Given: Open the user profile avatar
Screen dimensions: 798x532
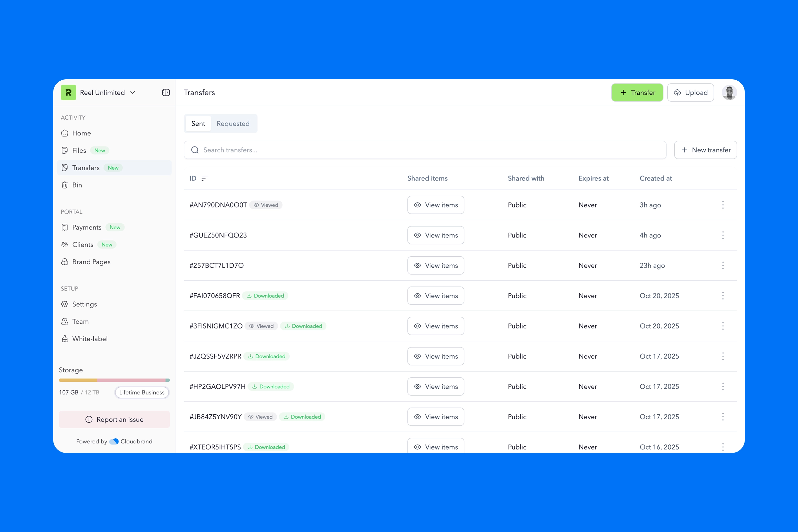Looking at the screenshot, I should point(729,93).
